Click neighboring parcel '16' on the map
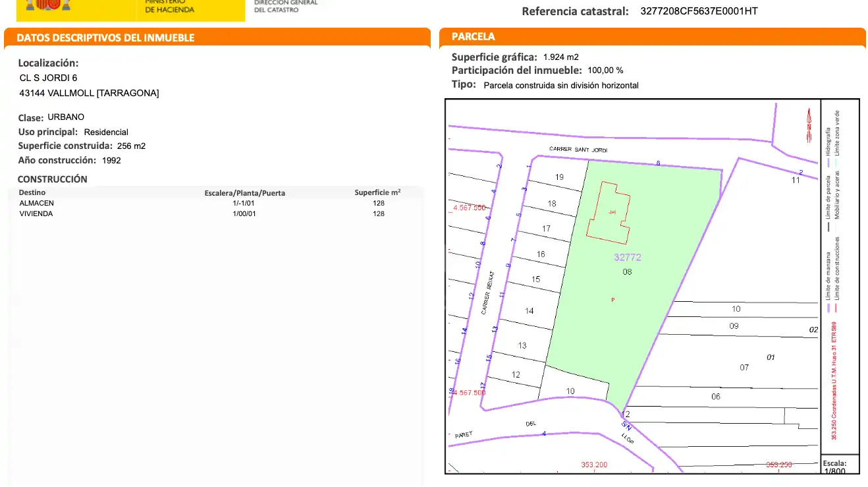868x487 pixels. 541,254
